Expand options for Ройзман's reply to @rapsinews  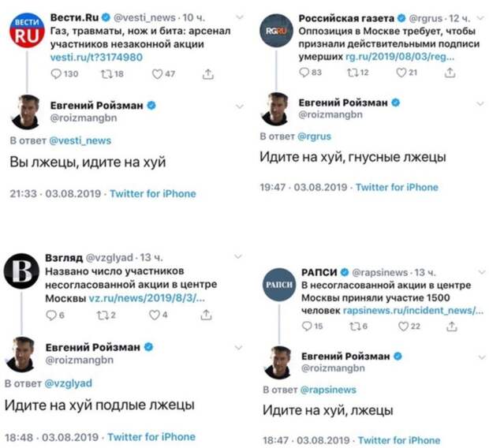tap(482, 357)
